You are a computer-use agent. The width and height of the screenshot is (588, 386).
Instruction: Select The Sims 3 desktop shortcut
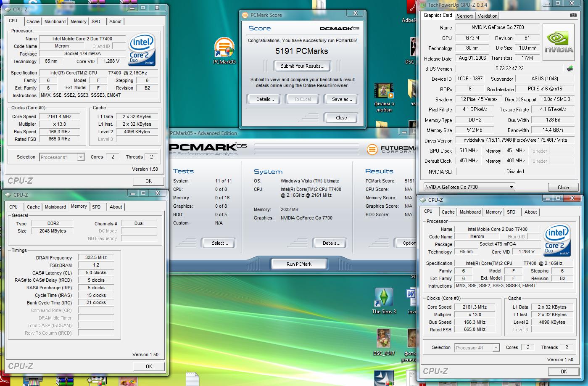384,301
